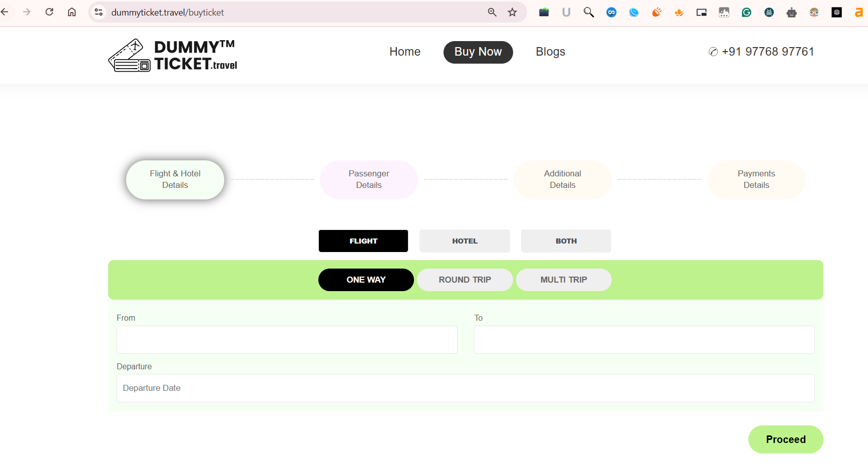868x468 pixels.
Task: Click the picture-in-picture extension icon
Action: coord(701,13)
